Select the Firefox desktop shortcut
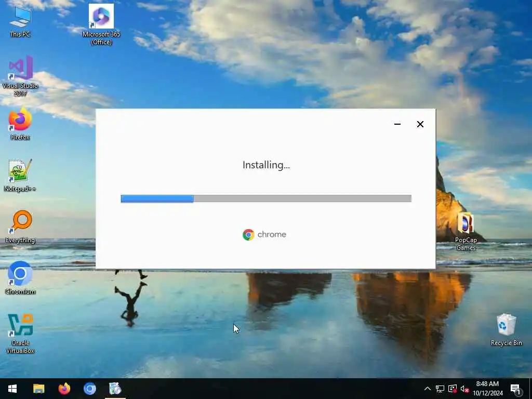Image resolution: width=532 pixels, height=399 pixels. tap(20, 124)
